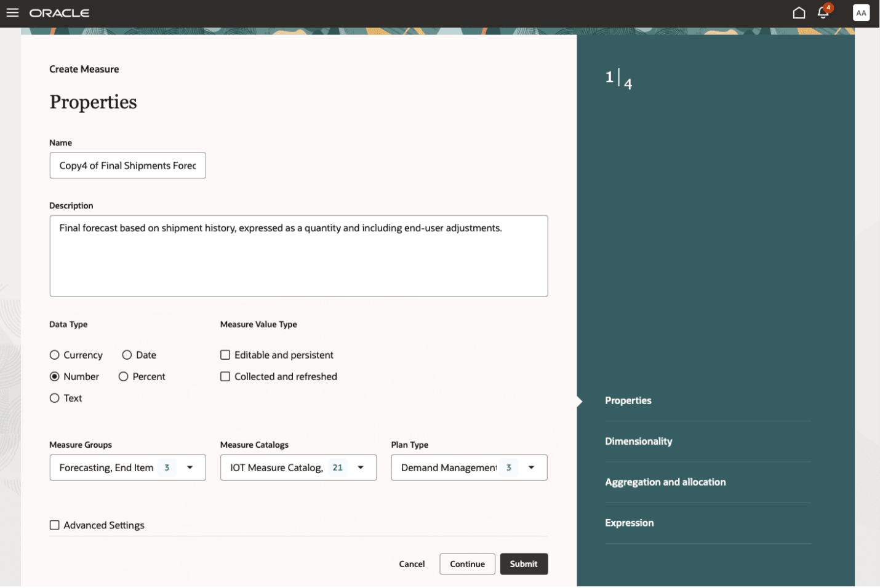Click the Demand Management selection text
The width and height of the screenshot is (880, 588).
449,467
